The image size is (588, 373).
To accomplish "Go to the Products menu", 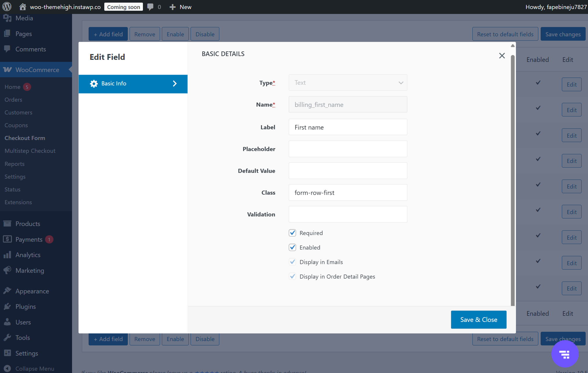I will pos(28,224).
